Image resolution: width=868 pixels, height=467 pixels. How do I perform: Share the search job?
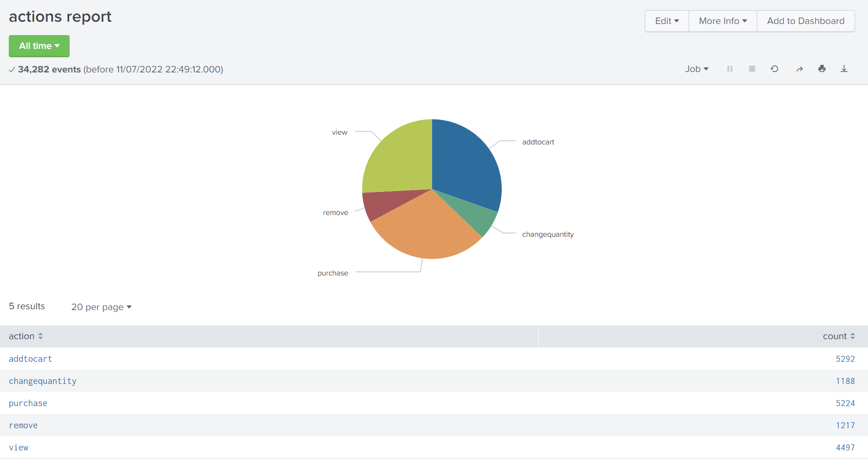[799, 69]
